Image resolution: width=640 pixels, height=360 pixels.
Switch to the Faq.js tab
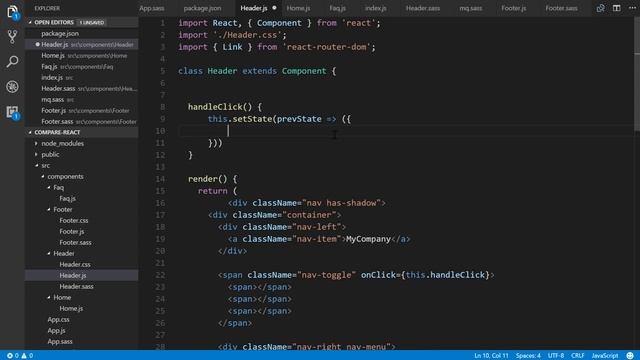pos(338,8)
